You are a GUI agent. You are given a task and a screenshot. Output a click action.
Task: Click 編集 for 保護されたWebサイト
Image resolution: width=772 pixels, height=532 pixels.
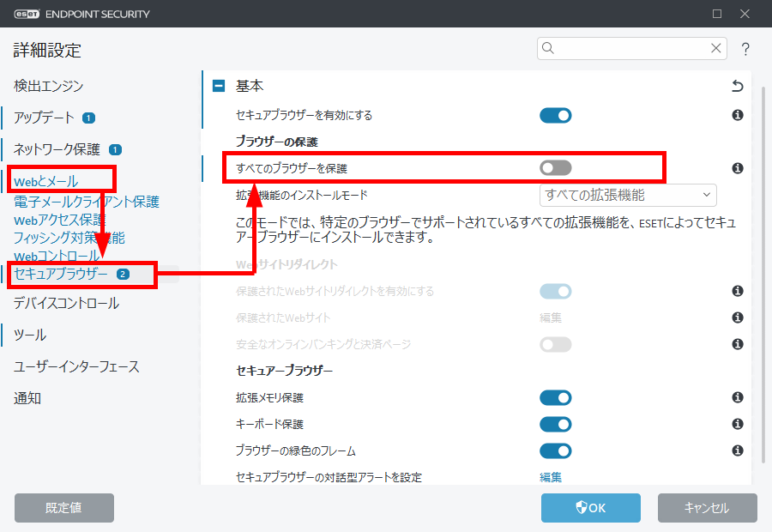point(551,317)
